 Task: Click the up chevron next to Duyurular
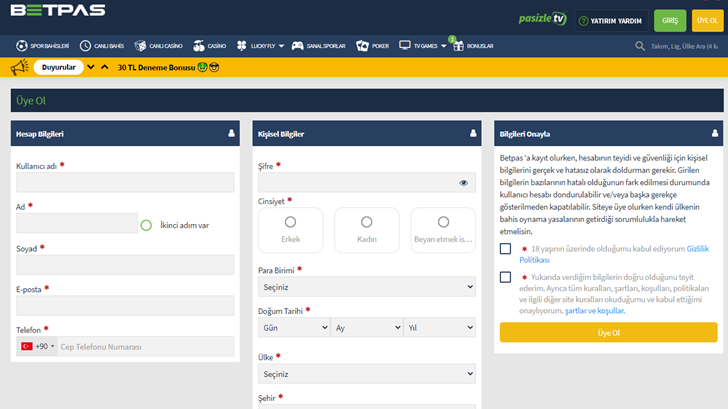[x=104, y=67]
